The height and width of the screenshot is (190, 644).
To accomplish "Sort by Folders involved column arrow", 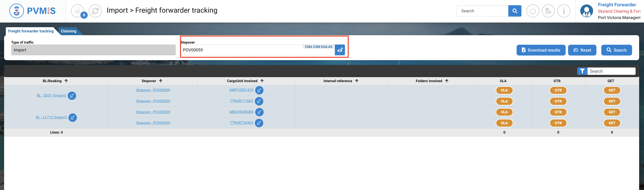I will click(x=447, y=81).
